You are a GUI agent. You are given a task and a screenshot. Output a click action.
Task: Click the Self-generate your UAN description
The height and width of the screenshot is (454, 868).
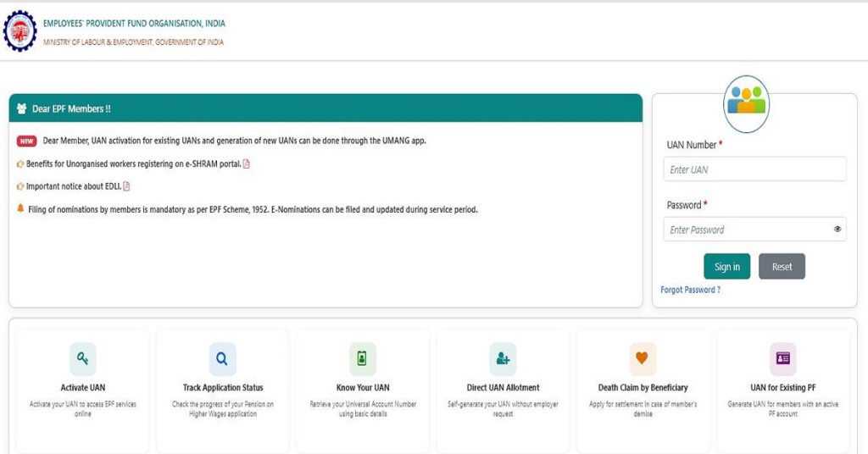pos(503,408)
